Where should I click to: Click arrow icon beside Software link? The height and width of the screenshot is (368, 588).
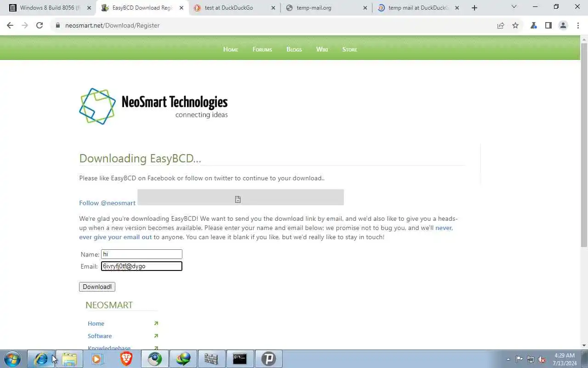coord(156,336)
